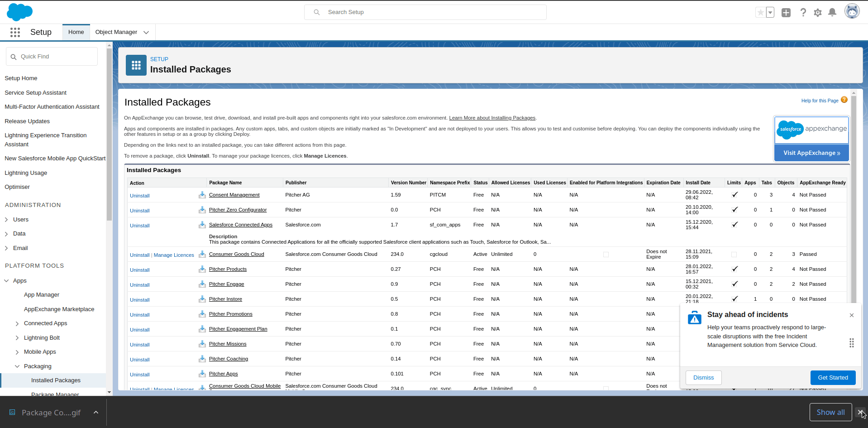Toggle Limits checkbox for Consumer Goods Cloud
The image size is (868, 428).
pos(734,255)
